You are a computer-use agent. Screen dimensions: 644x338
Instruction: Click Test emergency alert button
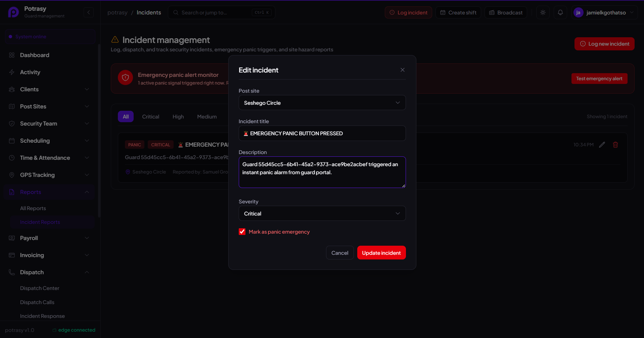599,79
